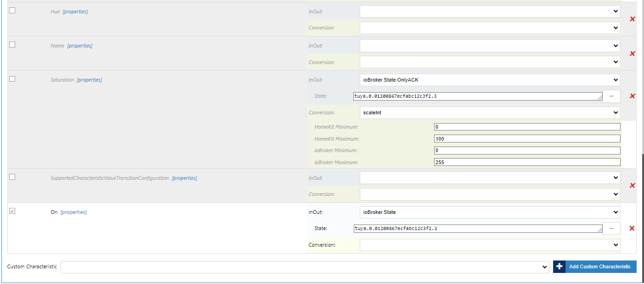Remove SupportedCharacteristicValueTransitionConfiguration with red X
The width and height of the screenshot is (644, 284).
(x=632, y=185)
